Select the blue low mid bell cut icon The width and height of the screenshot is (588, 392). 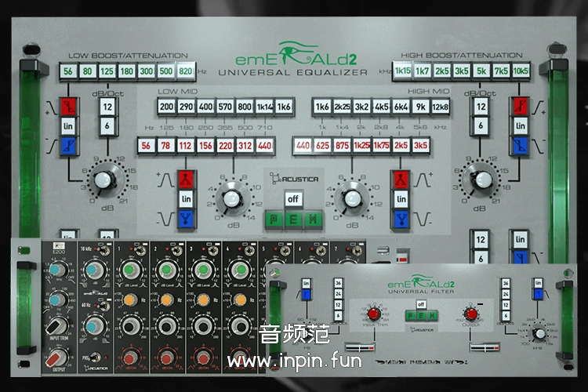(187, 219)
